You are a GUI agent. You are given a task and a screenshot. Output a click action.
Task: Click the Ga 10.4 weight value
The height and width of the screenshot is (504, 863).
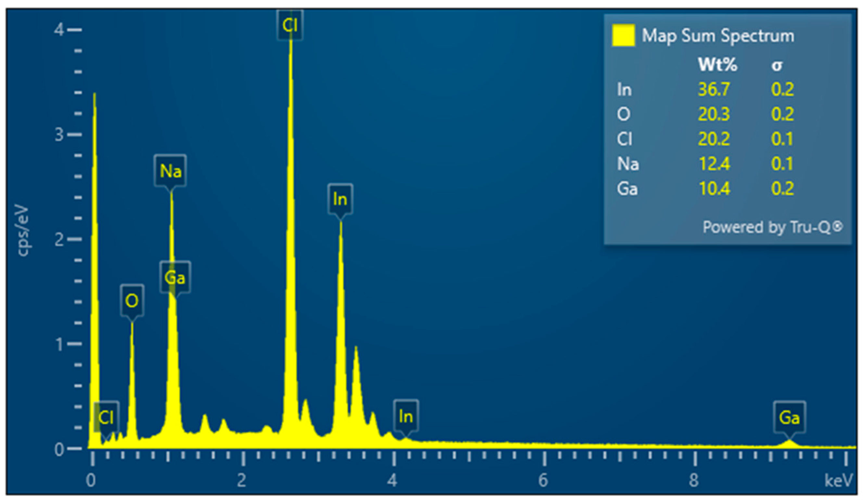coord(714,189)
